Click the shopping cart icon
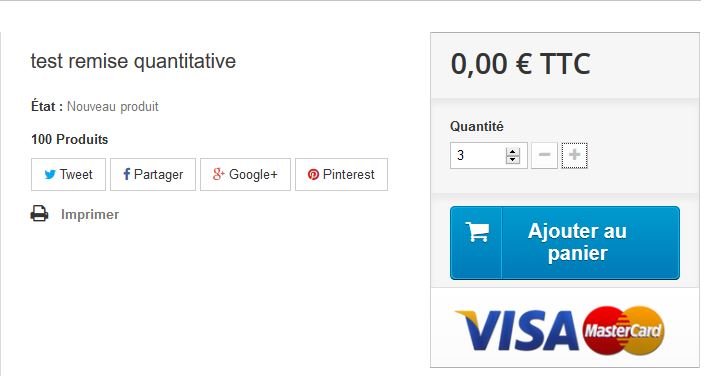Screen dimensions: 713x376 pyautogui.click(x=477, y=231)
